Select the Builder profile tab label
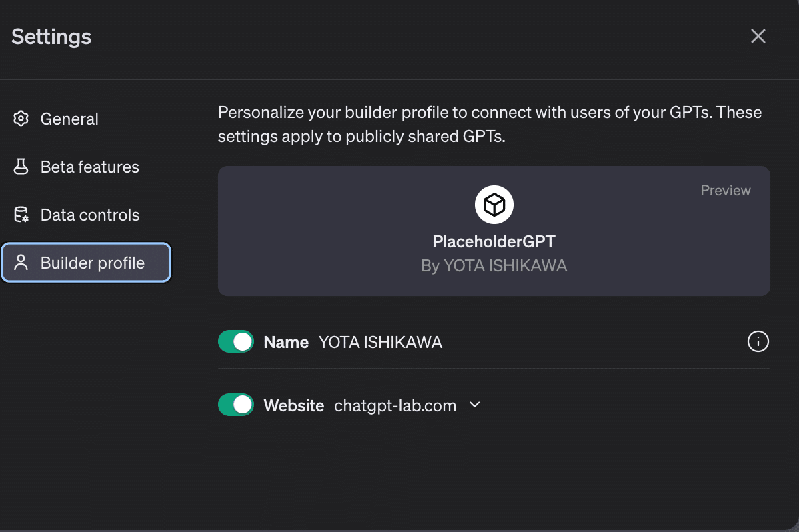Image resolution: width=799 pixels, height=532 pixels. coord(92,263)
